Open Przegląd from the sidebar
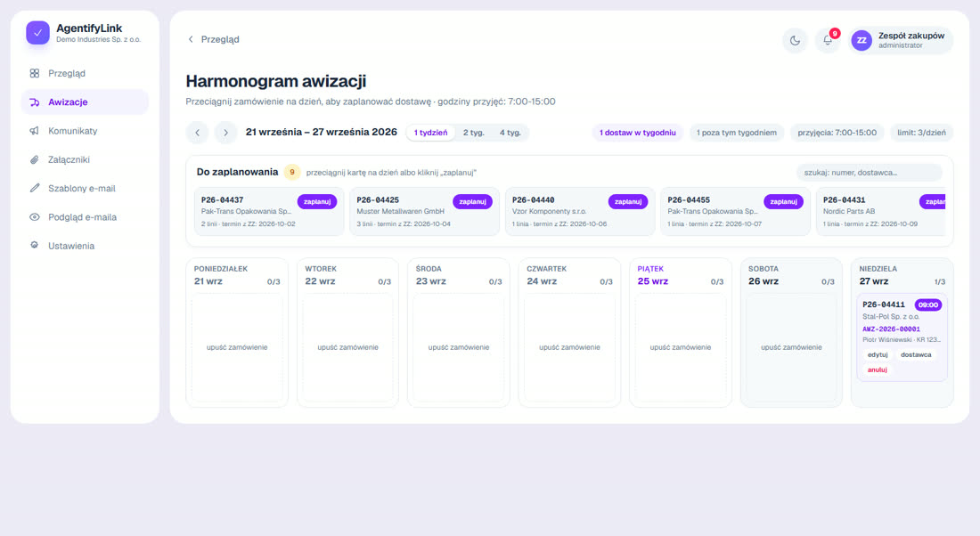The image size is (980, 536). (x=85, y=73)
